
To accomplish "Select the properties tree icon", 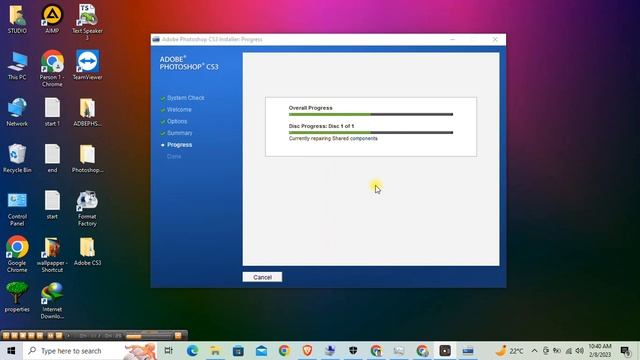I will 17,298.
